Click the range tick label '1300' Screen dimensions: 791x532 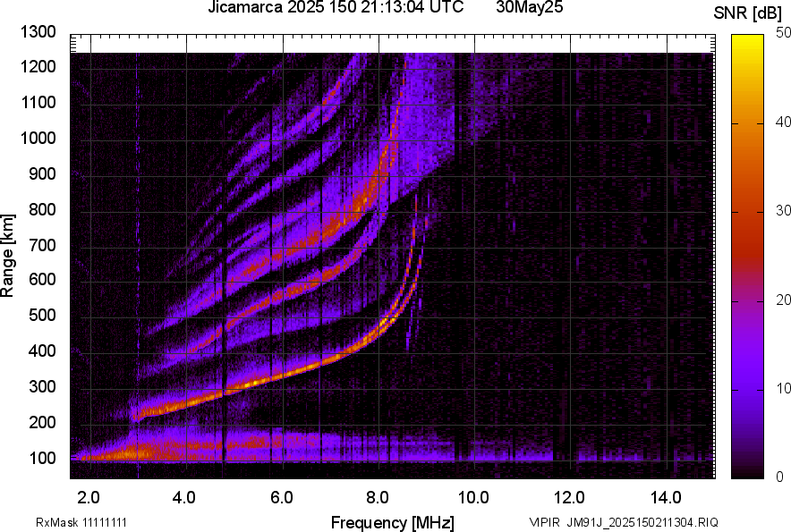click(38, 32)
